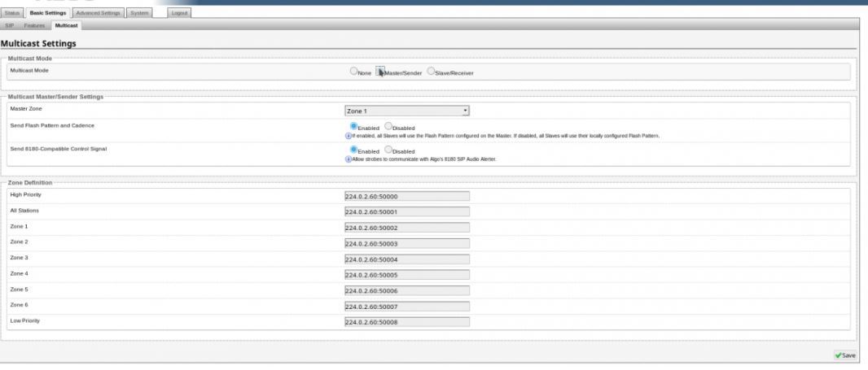Disable Send 8180-Compatible Control Signal

[x=388, y=150]
